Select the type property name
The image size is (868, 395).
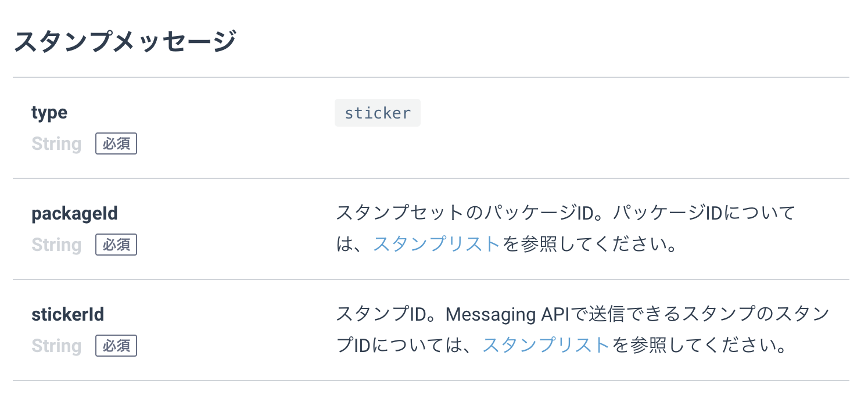49,113
